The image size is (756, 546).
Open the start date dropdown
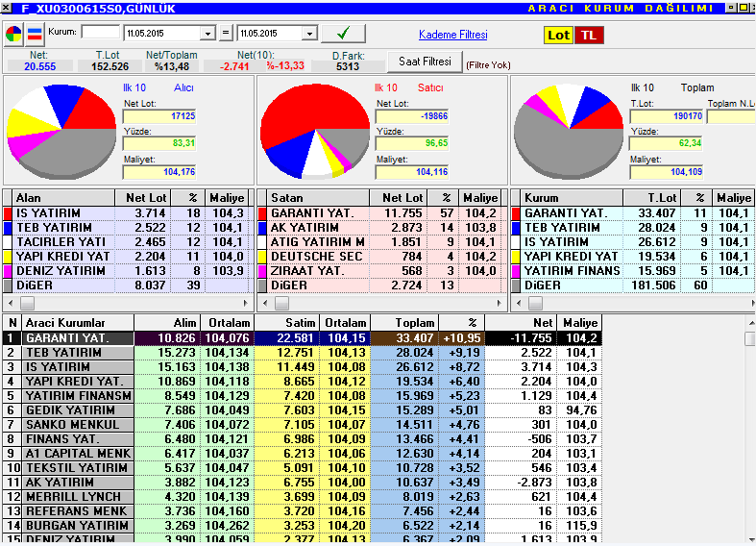pyautogui.click(x=207, y=34)
